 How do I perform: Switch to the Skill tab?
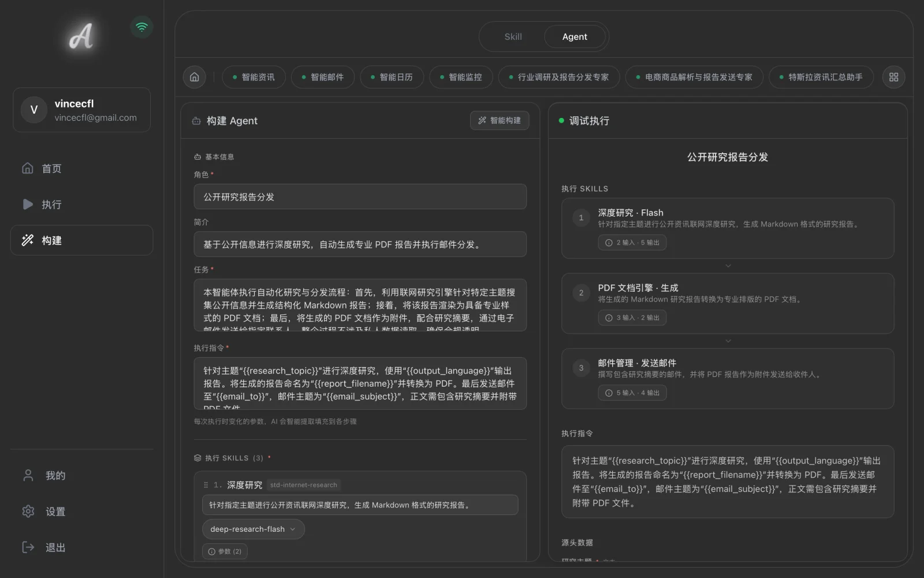point(513,36)
